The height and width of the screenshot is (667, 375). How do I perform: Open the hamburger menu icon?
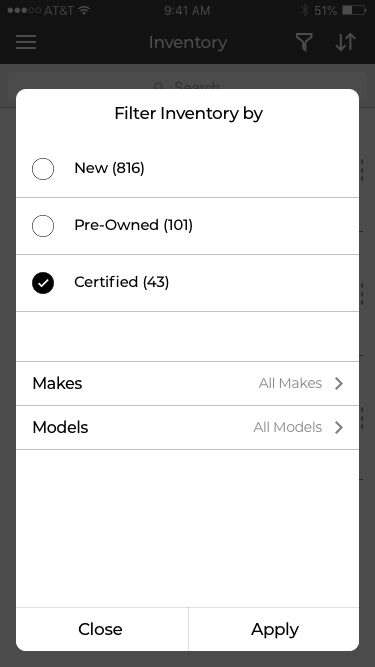(x=26, y=42)
